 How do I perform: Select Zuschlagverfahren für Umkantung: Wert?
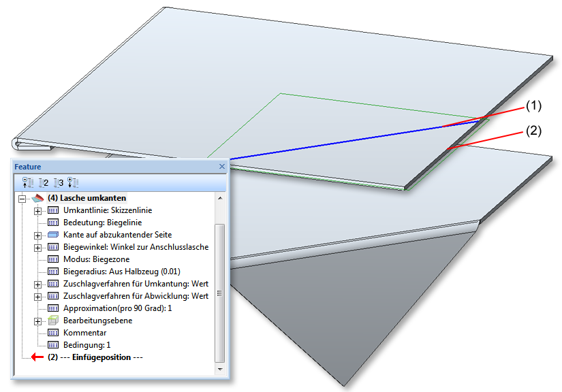click(x=136, y=284)
